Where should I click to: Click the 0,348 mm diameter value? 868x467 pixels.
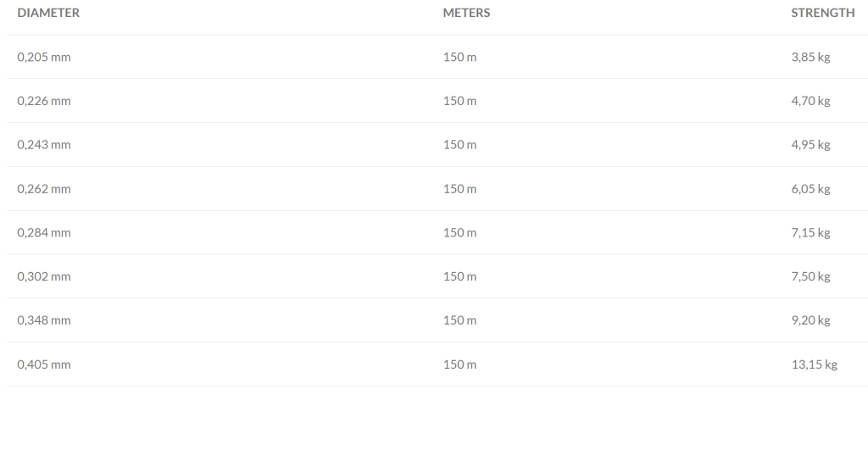(44, 320)
